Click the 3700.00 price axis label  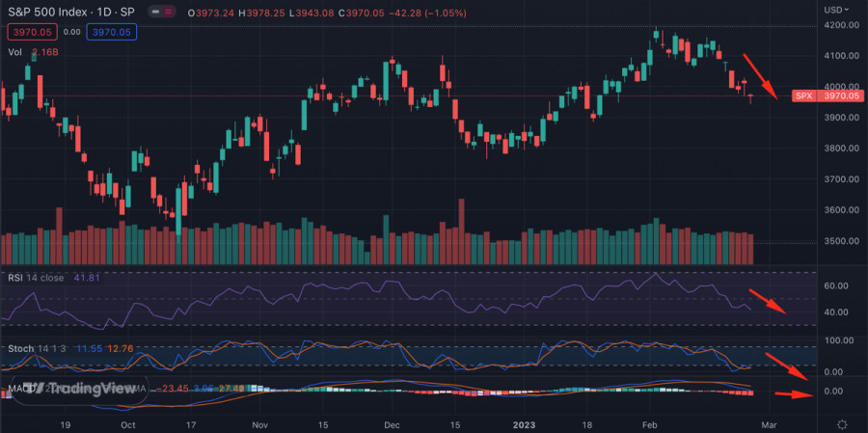841,179
